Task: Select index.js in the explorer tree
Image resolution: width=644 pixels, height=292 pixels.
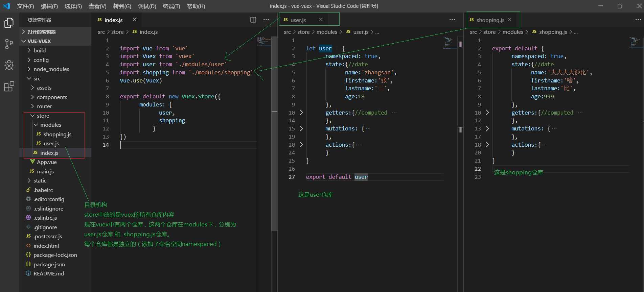Action: 55,153
